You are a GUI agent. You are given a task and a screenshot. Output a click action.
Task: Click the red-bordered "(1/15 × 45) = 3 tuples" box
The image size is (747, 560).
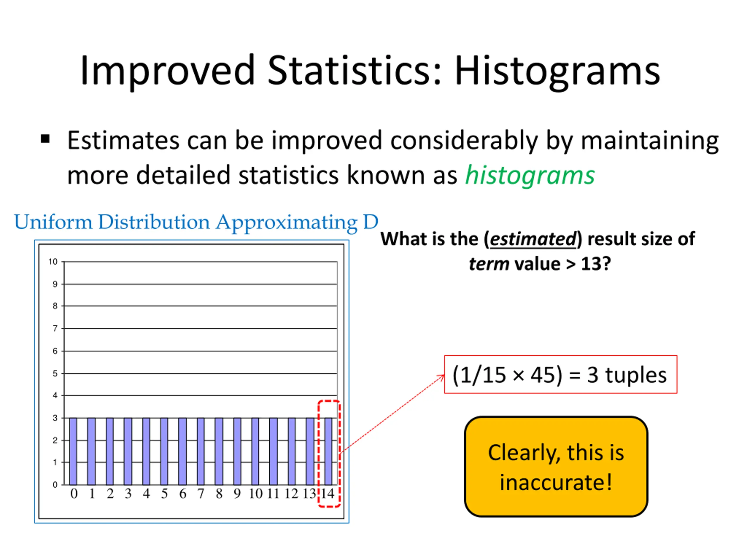[561, 374]
